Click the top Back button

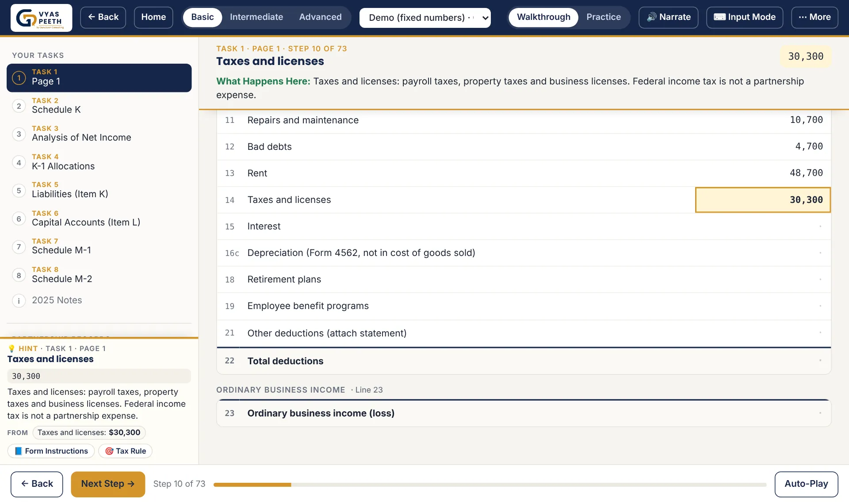pos(103,17)
